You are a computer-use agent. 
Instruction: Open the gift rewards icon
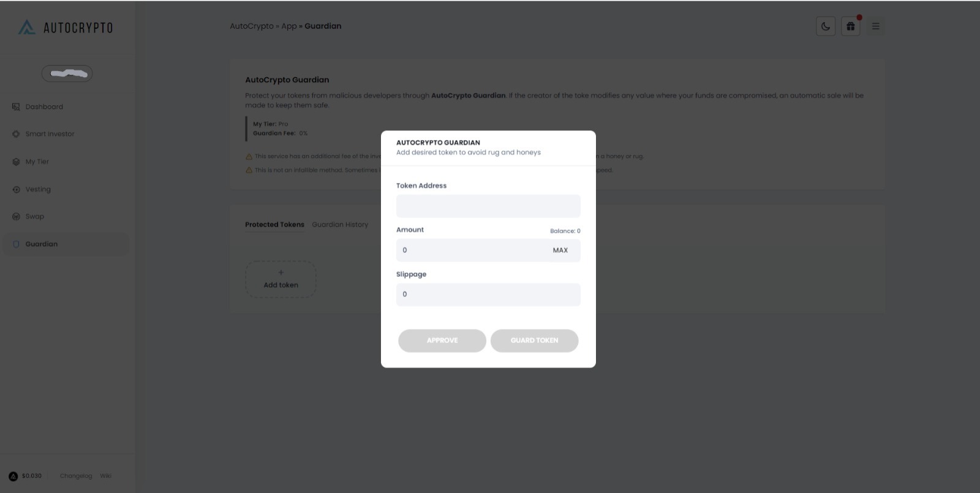click(850, 26)
